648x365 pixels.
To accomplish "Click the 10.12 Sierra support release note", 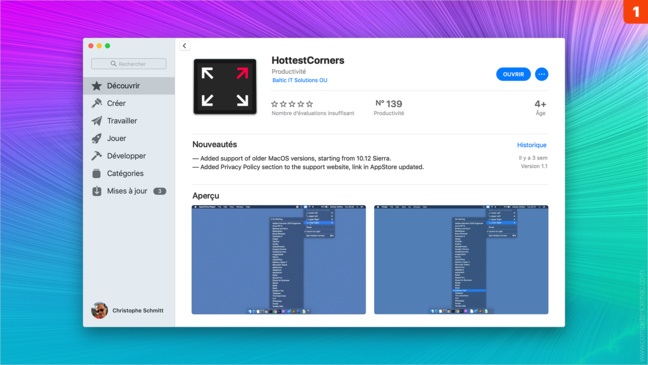I will click(292, 158).
